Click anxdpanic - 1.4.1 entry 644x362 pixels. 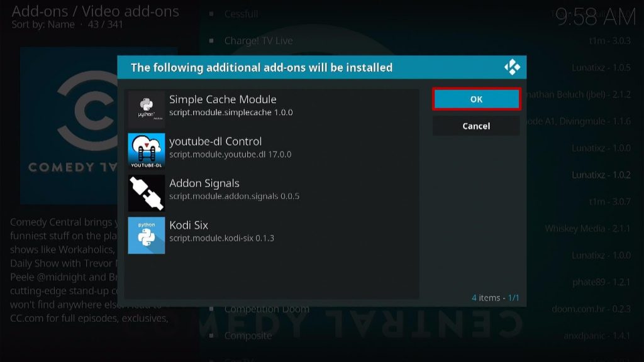tap(597, 336)
